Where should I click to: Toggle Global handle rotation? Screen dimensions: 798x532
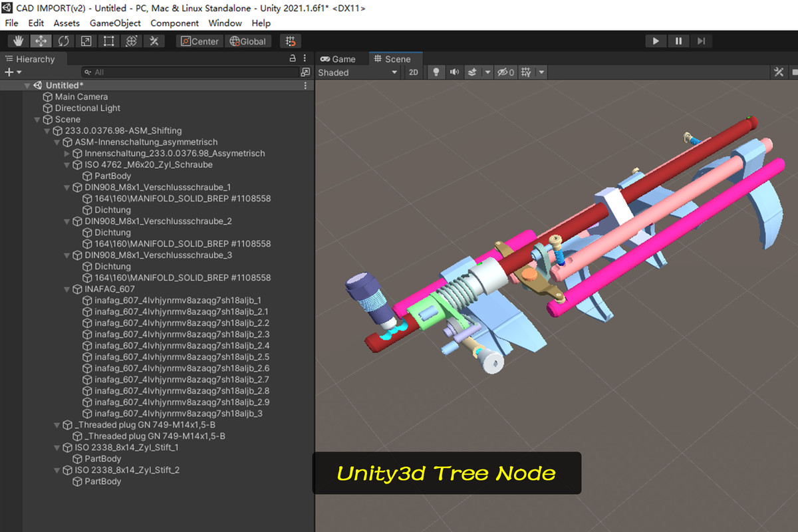(x=247, y=41)
